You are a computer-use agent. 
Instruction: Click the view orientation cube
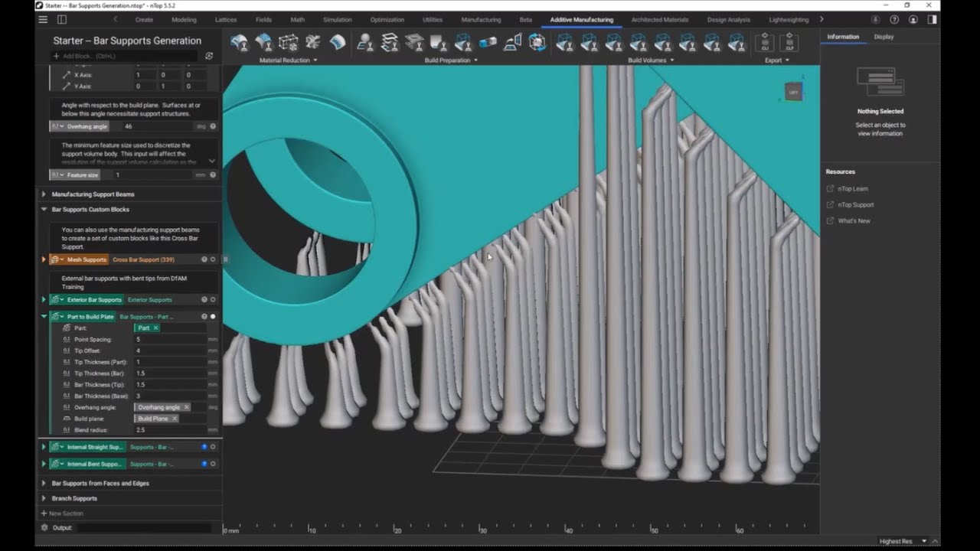coord(793,92)
